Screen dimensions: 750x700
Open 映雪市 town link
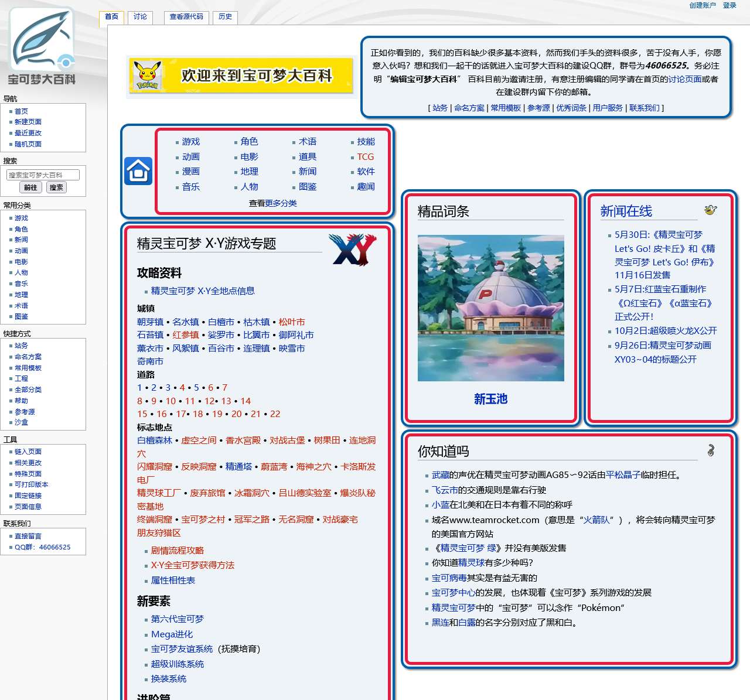coord(292,349)
